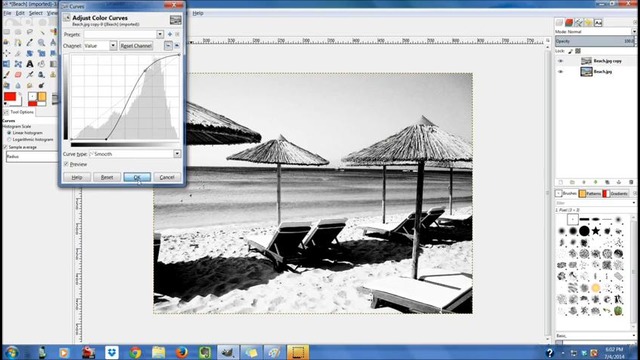The image size is (640, 360).
Task: Click the Reset Channel button
Action: (x=136, y=46)
